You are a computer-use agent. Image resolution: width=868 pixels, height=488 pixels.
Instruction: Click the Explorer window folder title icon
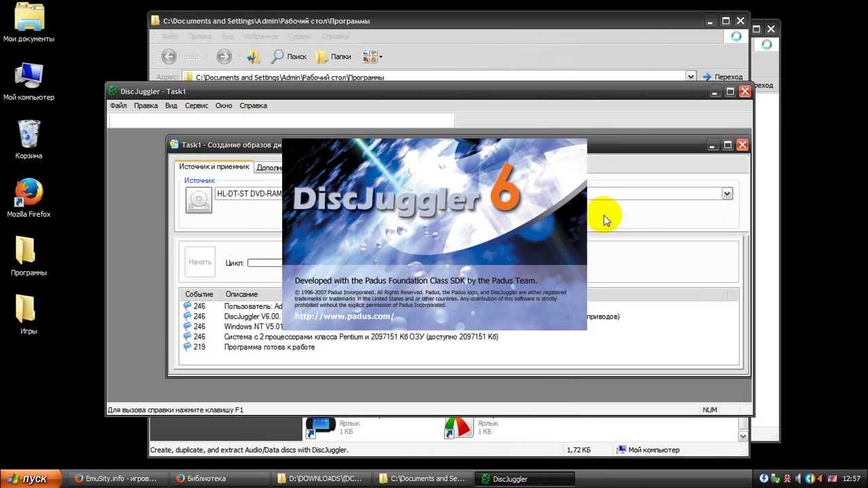[x=156, y=21]
